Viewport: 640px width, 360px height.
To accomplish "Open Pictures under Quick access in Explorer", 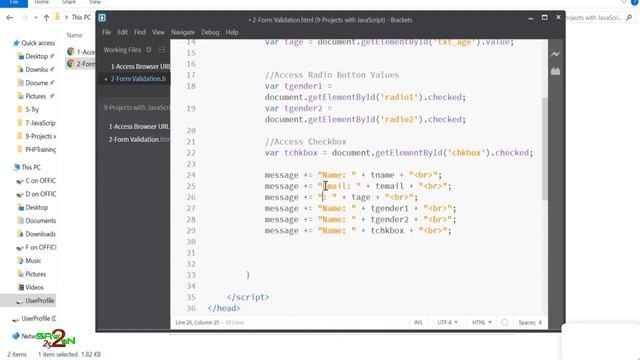I will tap(36, 96).
